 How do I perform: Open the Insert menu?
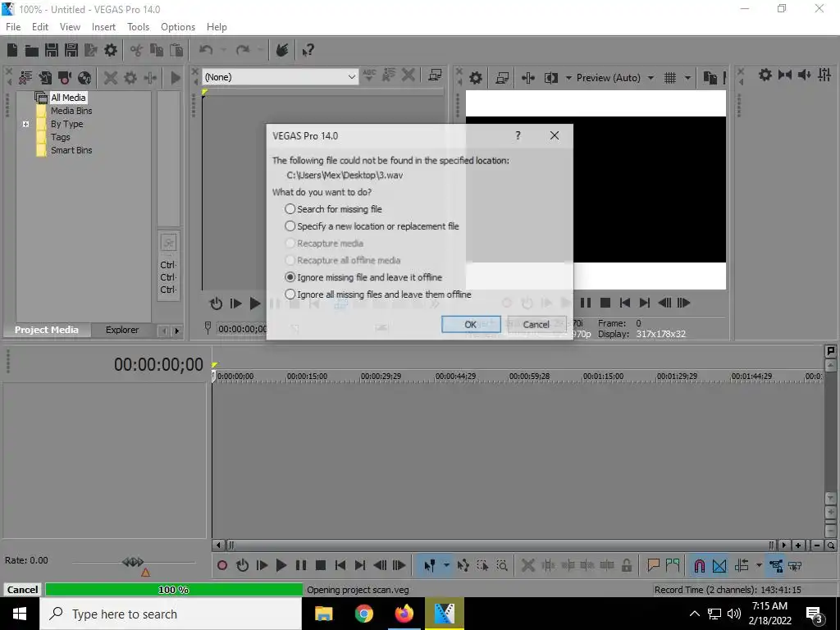click(x=103, y=27)
